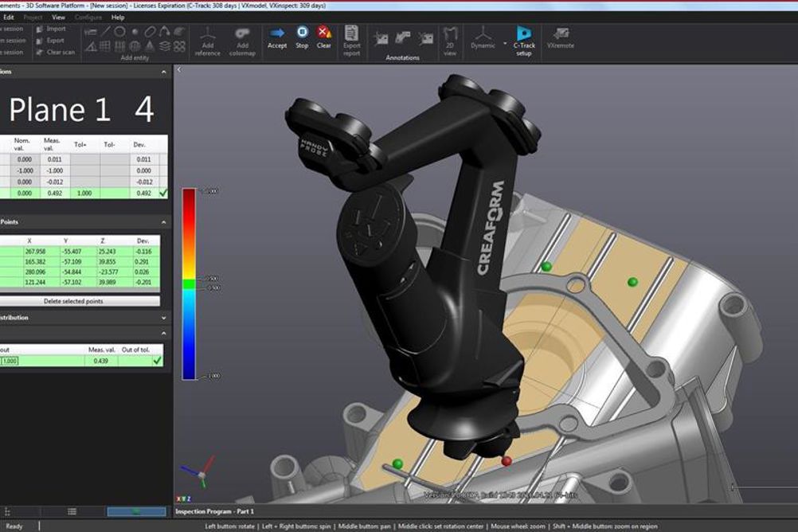This screenshot has height=532, width=798.
Task: Click the Ready status text
Action: point(14,526)
